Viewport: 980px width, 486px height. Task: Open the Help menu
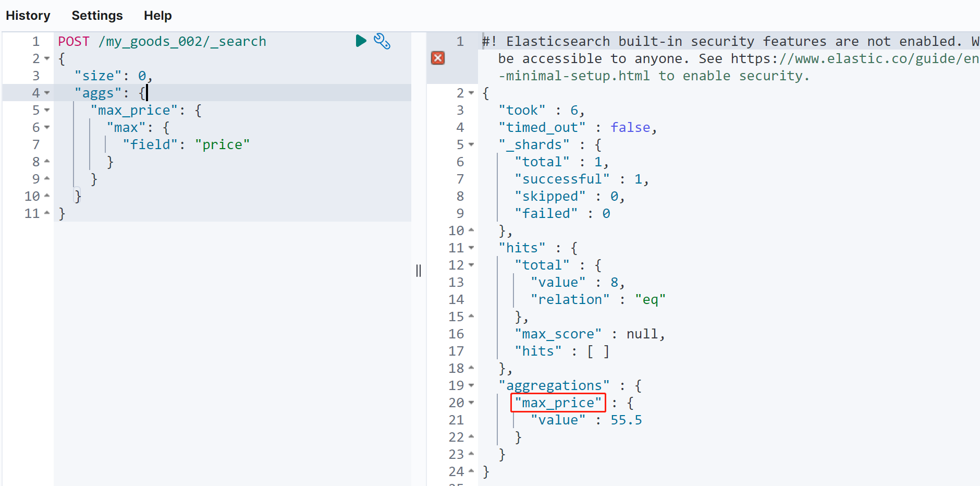158,16
